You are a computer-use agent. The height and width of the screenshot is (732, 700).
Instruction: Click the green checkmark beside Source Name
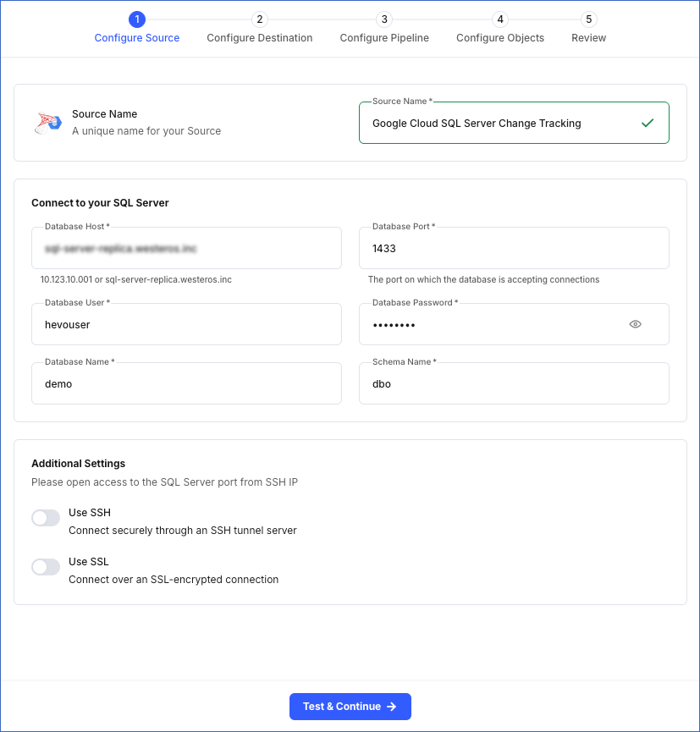(x=648, y=123)
